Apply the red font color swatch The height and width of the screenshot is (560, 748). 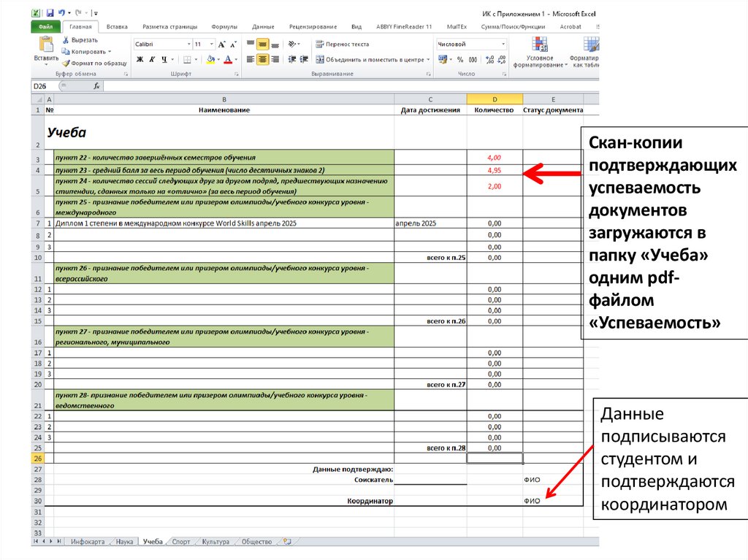(227, 60)
